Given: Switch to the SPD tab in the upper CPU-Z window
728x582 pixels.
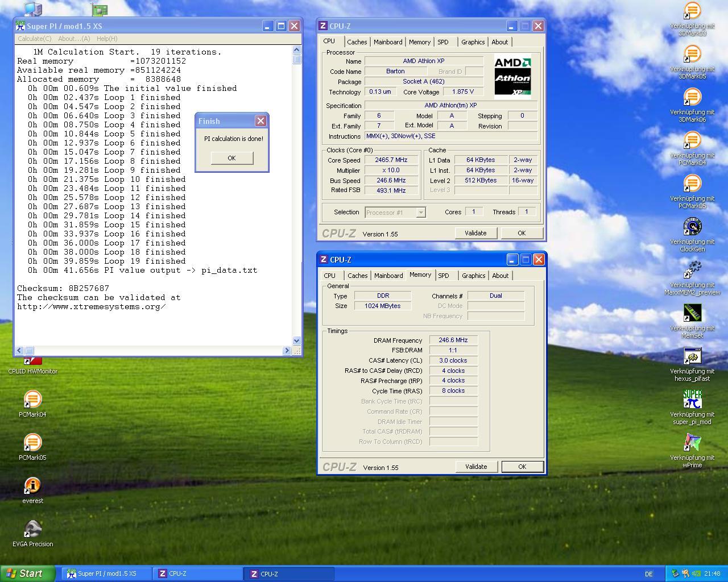Looking at the screenshot, I should click(x=443, y=42).
